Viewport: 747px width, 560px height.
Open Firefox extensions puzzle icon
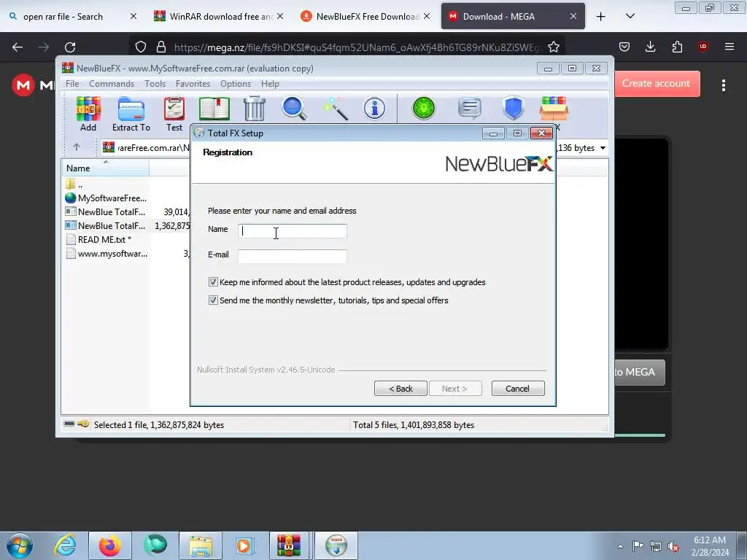click(x=677, y=47)
